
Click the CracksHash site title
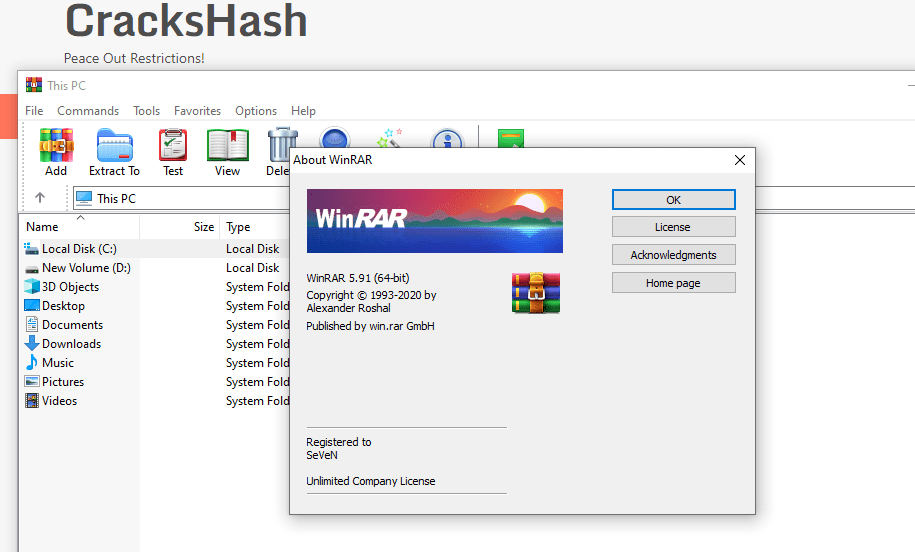[186, 21]
